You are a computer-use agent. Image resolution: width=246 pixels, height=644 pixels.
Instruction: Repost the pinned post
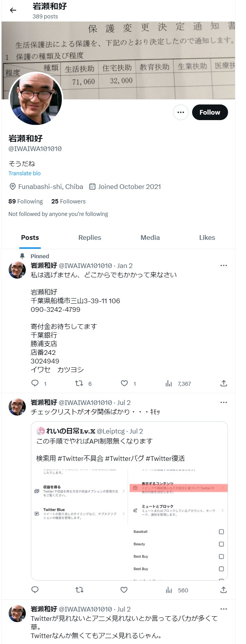pos(79,383)
